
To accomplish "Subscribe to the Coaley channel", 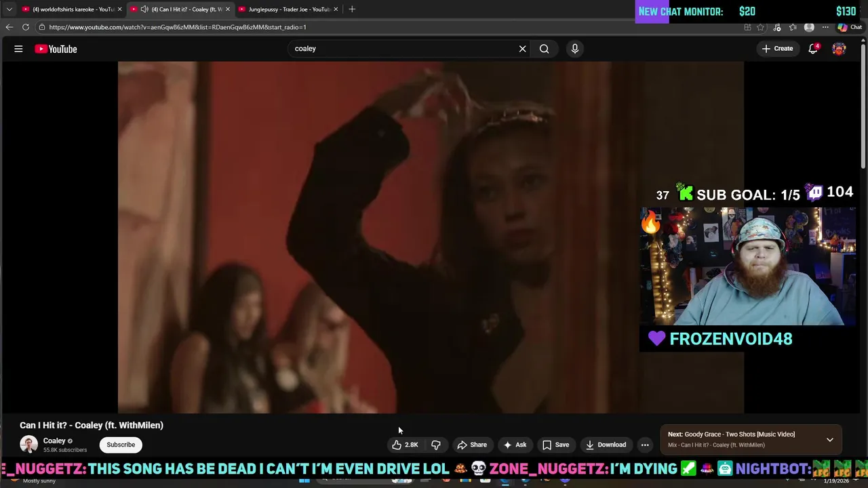I will (x=121, y=445).
